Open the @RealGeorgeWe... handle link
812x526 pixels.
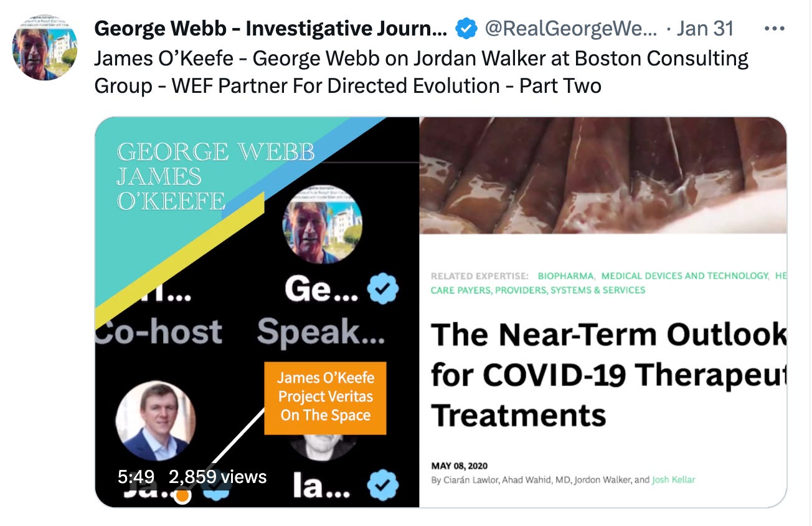[x=570, y=28]
